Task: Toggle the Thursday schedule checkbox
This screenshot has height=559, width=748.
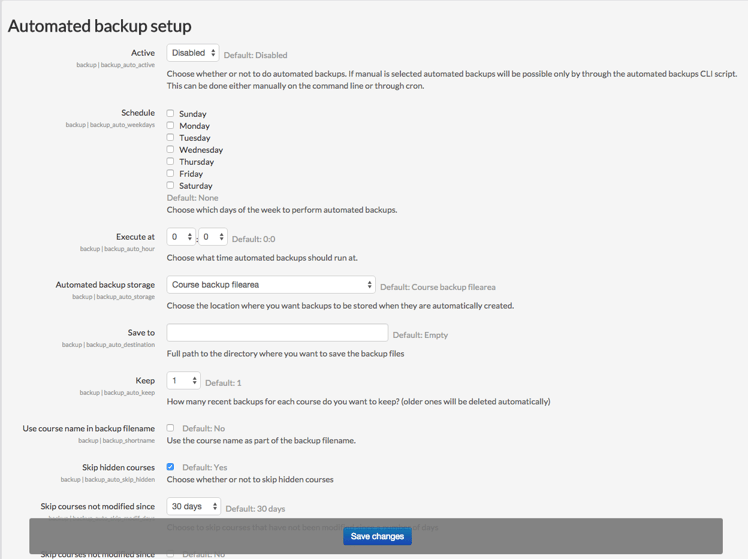Action: [x=170, y=161]
